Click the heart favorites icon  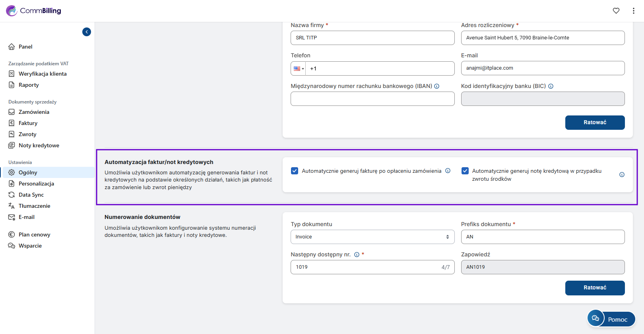(616, 11)
